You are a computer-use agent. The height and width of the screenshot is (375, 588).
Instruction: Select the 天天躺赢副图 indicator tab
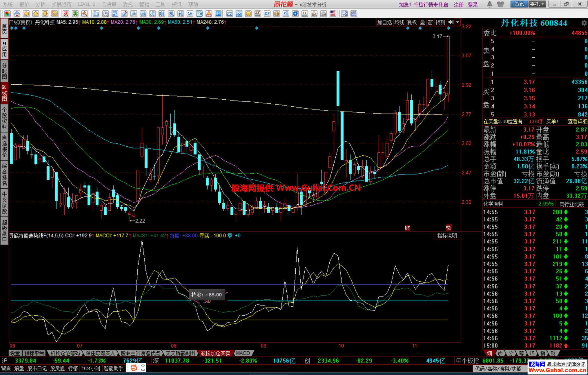pos(180,353)
